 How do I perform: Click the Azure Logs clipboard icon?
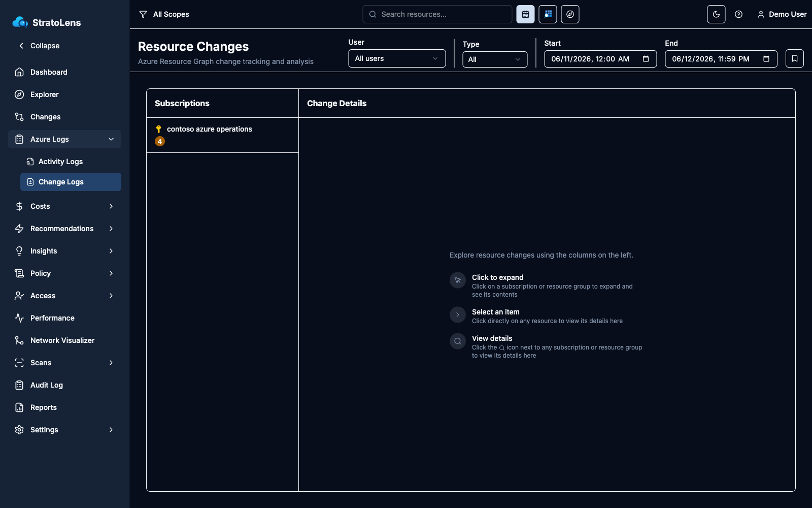tap(19, 139)
